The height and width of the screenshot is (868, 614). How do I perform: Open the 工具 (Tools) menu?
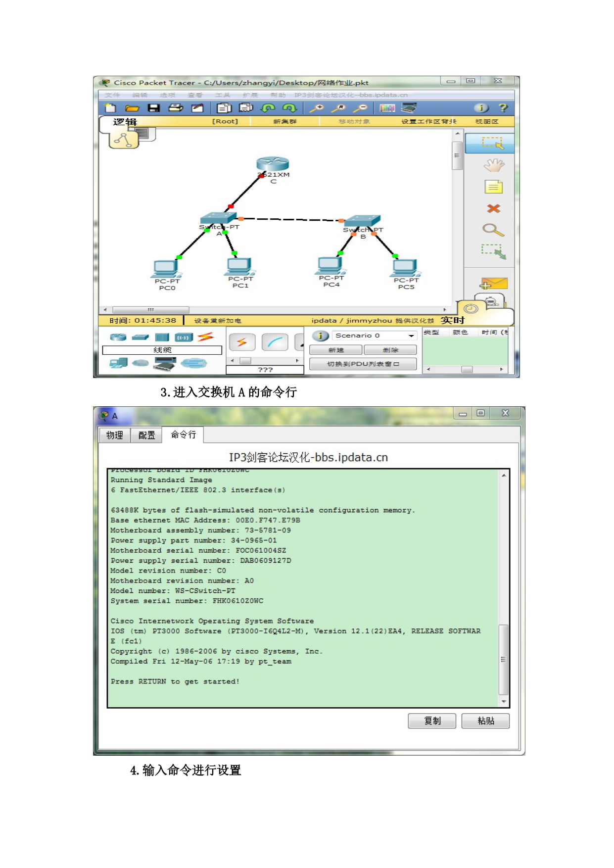click(223, 95)
